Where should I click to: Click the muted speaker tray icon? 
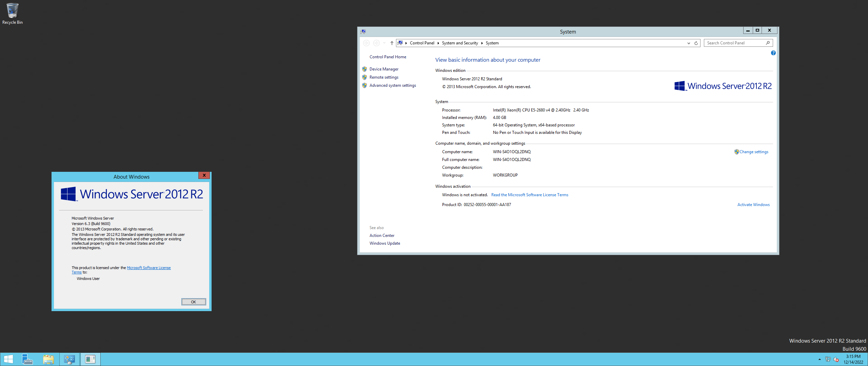tap(836, 359)
